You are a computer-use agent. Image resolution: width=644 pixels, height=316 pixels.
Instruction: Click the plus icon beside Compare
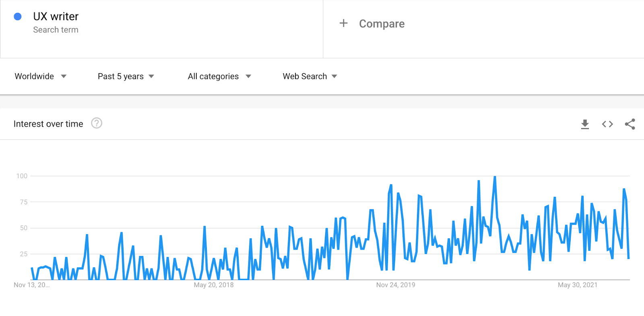tap(343, 23)
